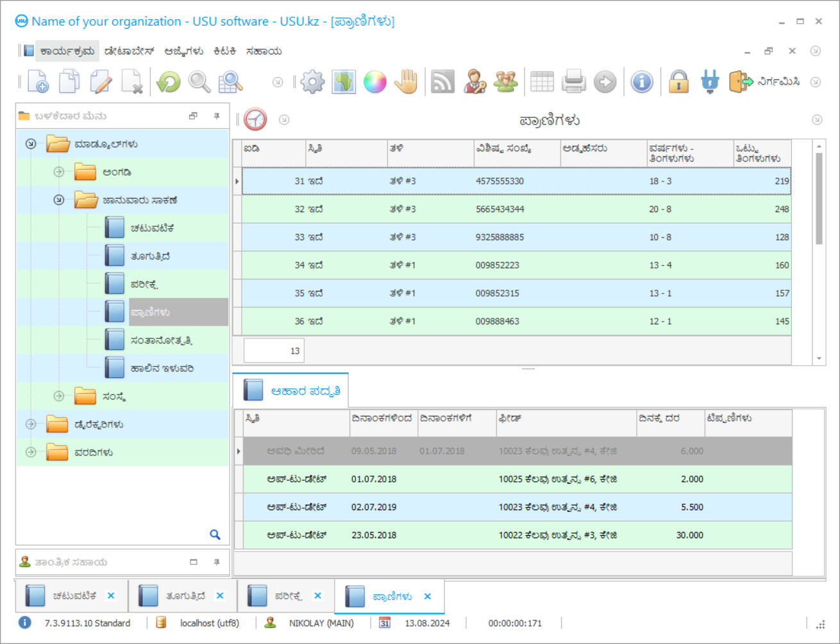This screenshot has height=644, width=840.
Task: Toggle float on user menu panel
Action: (x=193, y=116)
